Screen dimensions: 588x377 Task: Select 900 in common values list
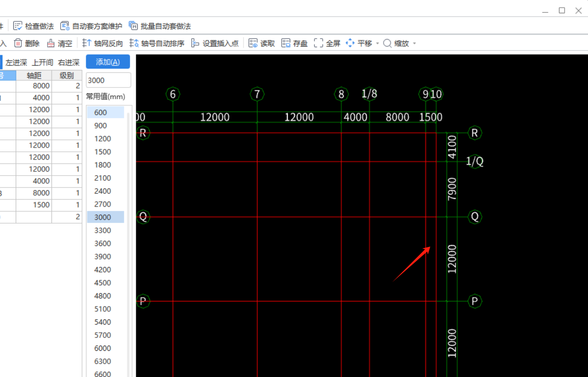click(106, 126)
